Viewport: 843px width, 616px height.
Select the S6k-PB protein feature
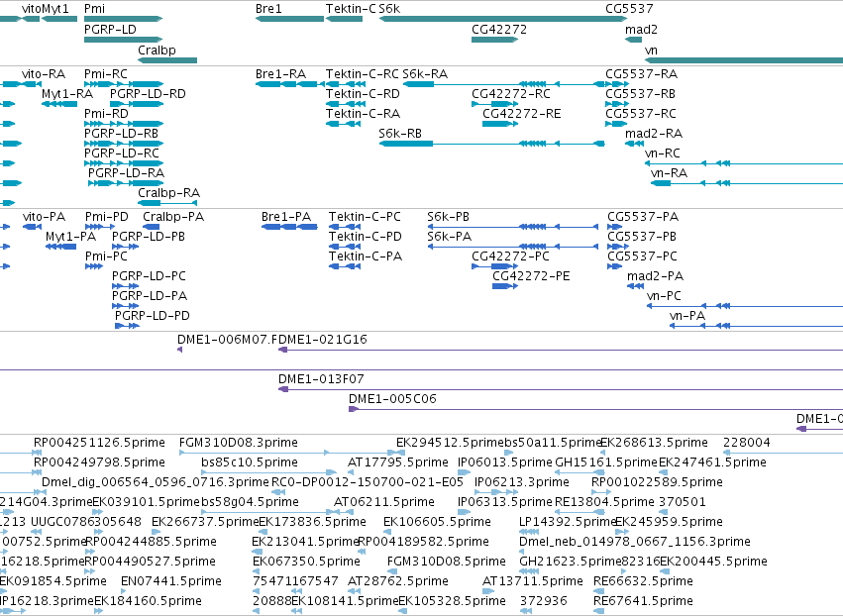(513, 227)
